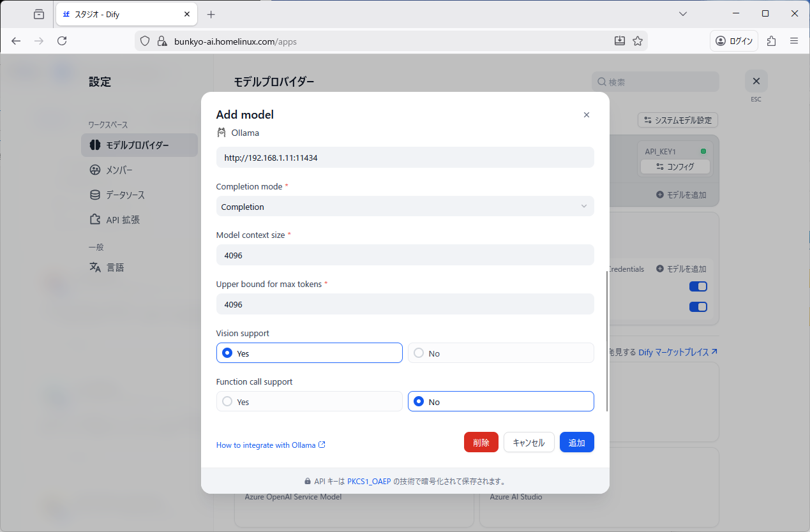The height and width of the screenshot is (532, 810).
Task: Select the スタジオ - Dify tab
Action: tap(126, 14)
